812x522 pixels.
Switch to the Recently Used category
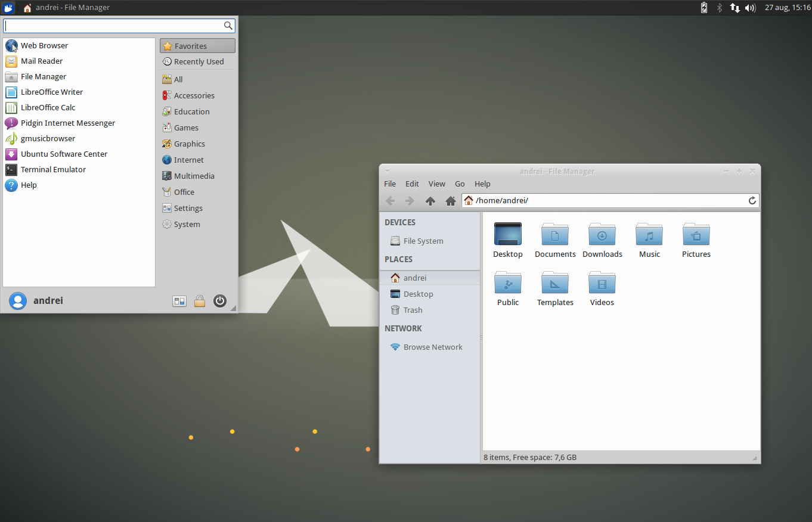[x=198, y=61]
